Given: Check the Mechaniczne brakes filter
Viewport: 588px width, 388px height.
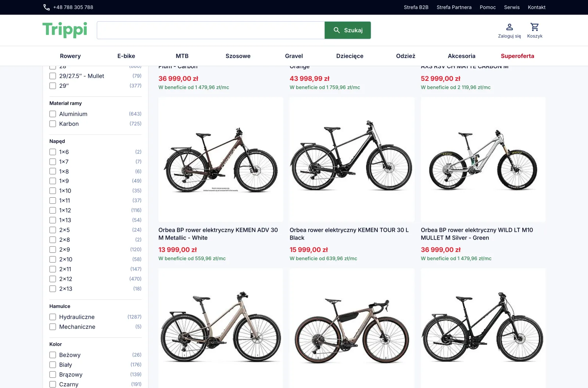Looking at the screenshot, I should pos(53,327).
